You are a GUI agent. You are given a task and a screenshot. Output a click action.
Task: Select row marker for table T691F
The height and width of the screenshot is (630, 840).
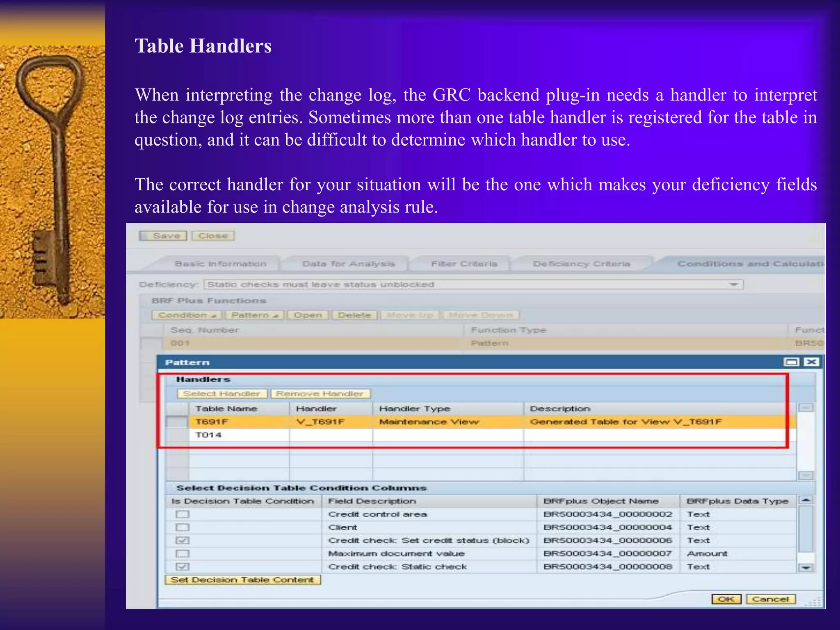tap(177, 422)
